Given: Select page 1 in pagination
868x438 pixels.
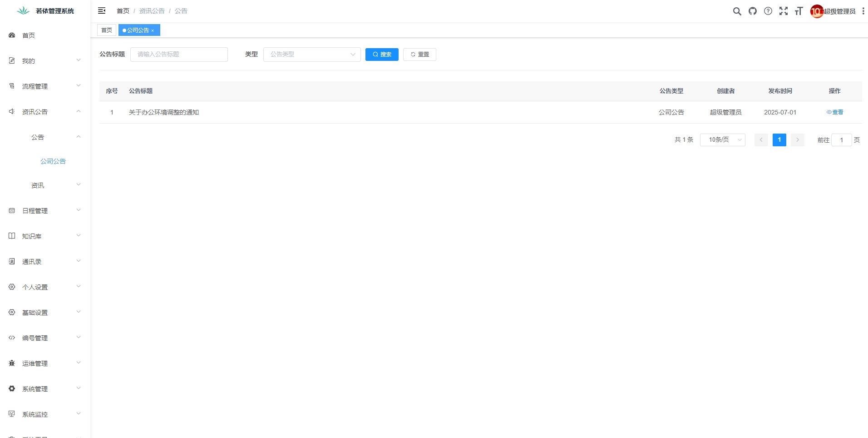Looking at the screenshot, I should click(x=779, y=140).
